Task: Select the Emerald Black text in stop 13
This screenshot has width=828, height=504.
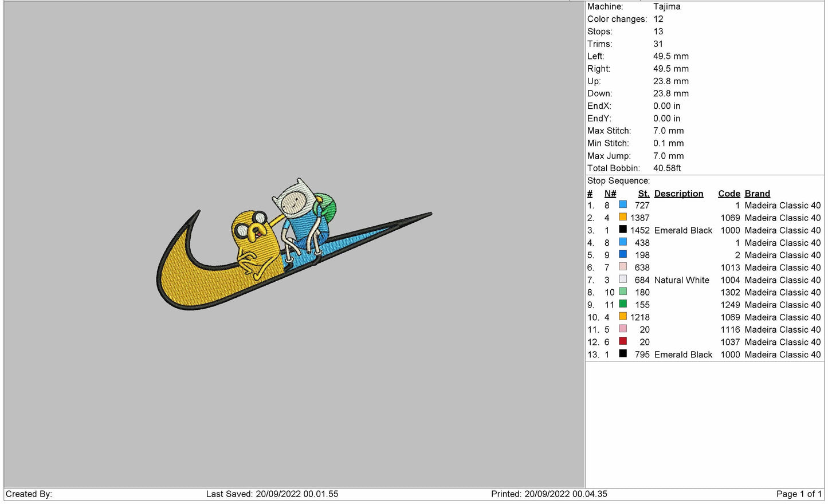Action: 683,355
